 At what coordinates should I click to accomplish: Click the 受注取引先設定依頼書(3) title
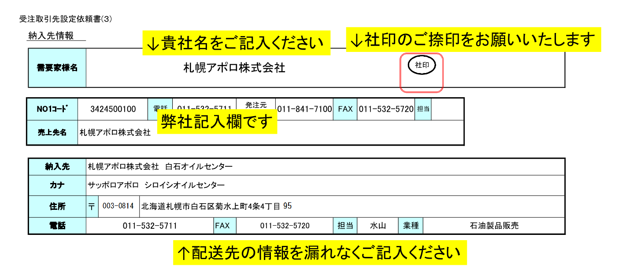(x=66, y=19)
